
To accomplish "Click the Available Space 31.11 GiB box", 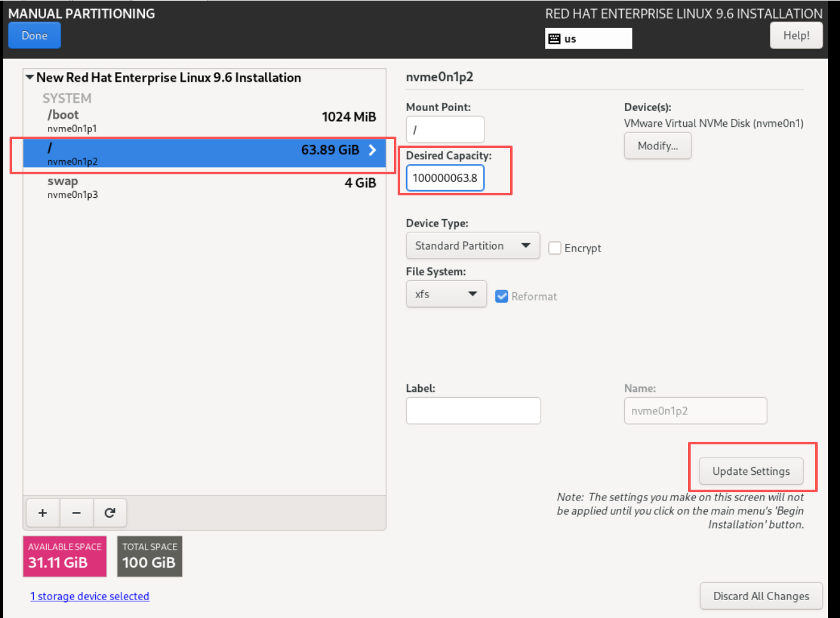I will [x=64, y=557].
